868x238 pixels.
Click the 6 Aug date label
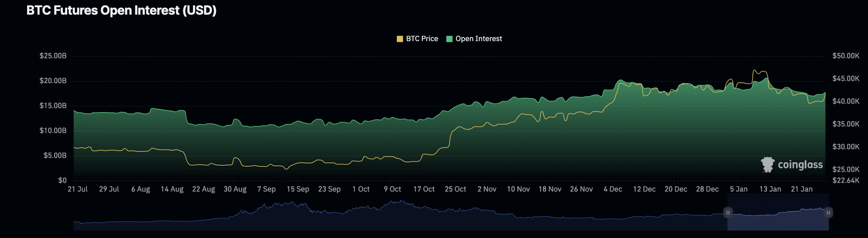pos(141,189)
